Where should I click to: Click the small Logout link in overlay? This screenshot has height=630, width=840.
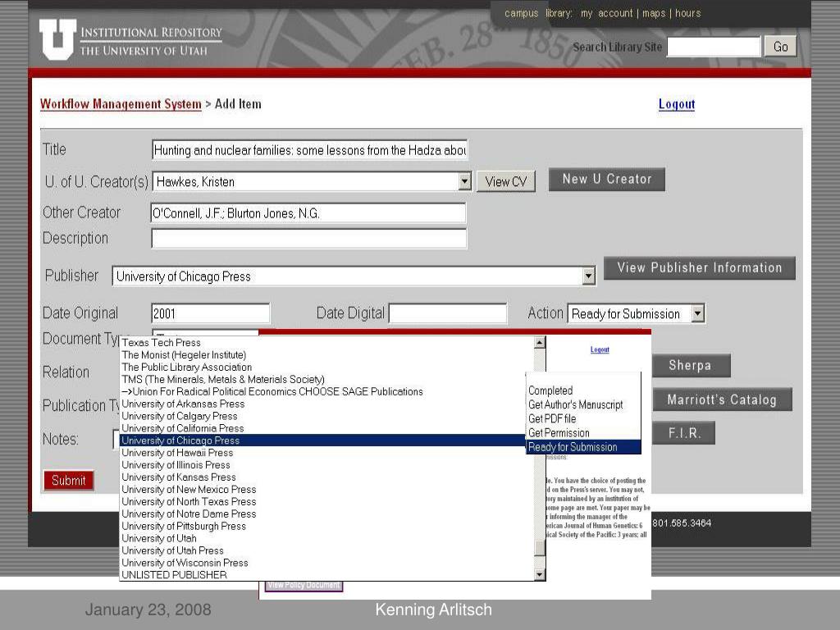pyautogui.click(x=600, y=349)
